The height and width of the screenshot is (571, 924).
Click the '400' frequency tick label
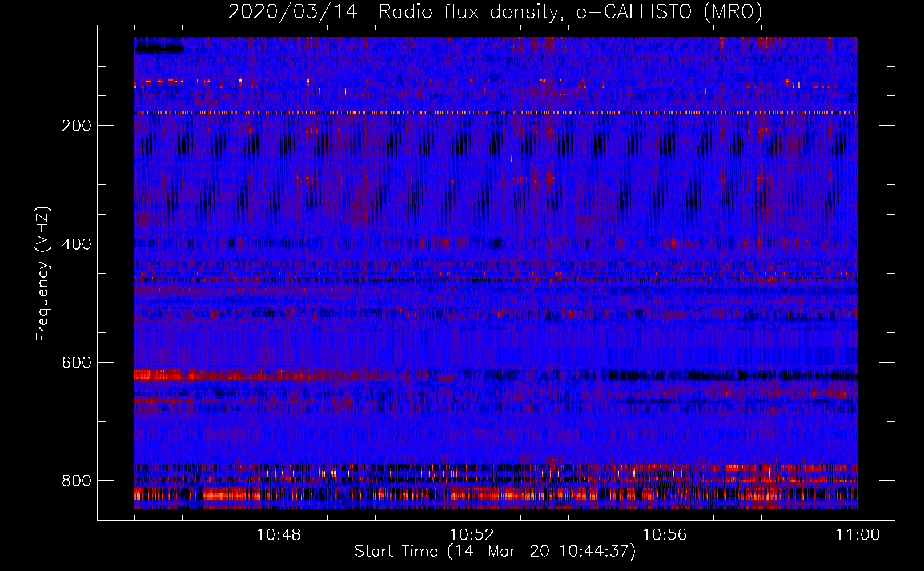[77, 244]
